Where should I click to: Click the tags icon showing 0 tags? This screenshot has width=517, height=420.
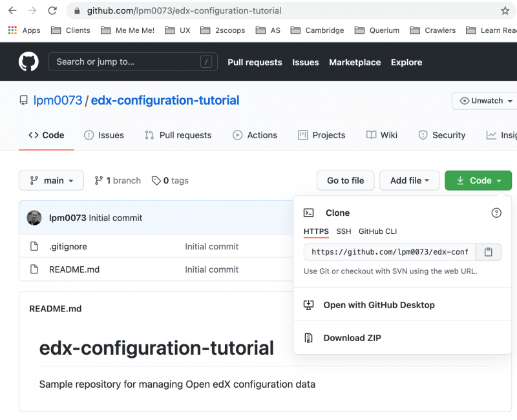tap(155, 180)
